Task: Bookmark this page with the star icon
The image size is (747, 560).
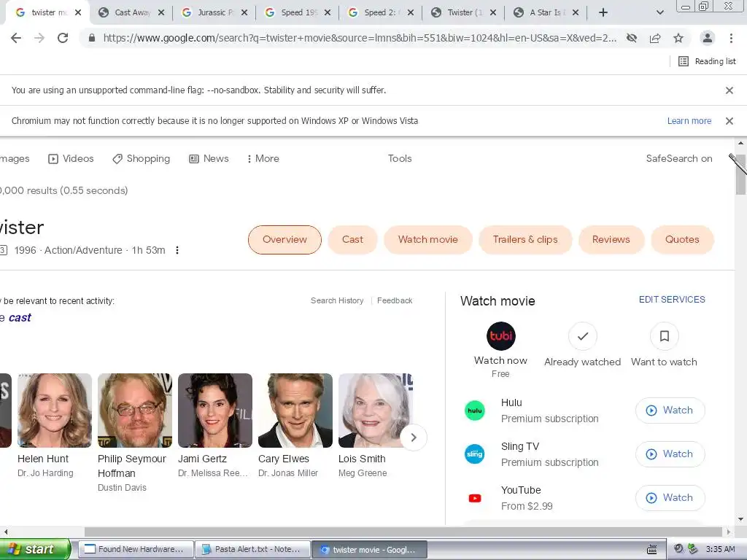Action: coord(678,38)
